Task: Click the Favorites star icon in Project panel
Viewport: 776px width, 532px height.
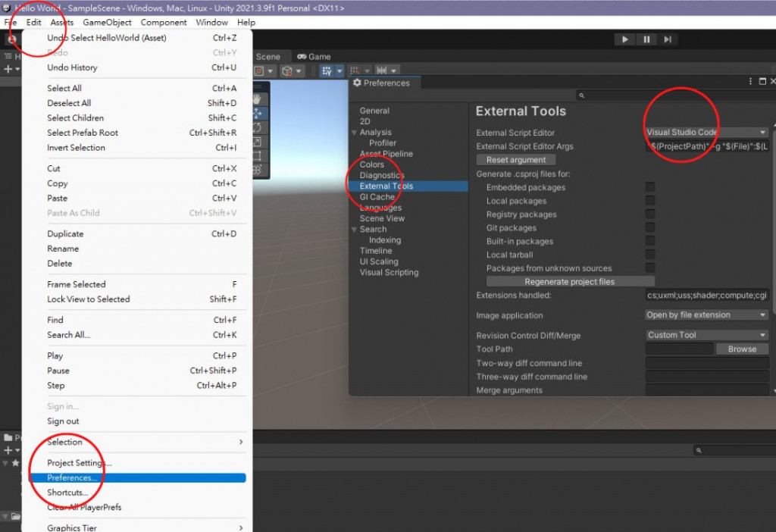Action: point(15,463)
